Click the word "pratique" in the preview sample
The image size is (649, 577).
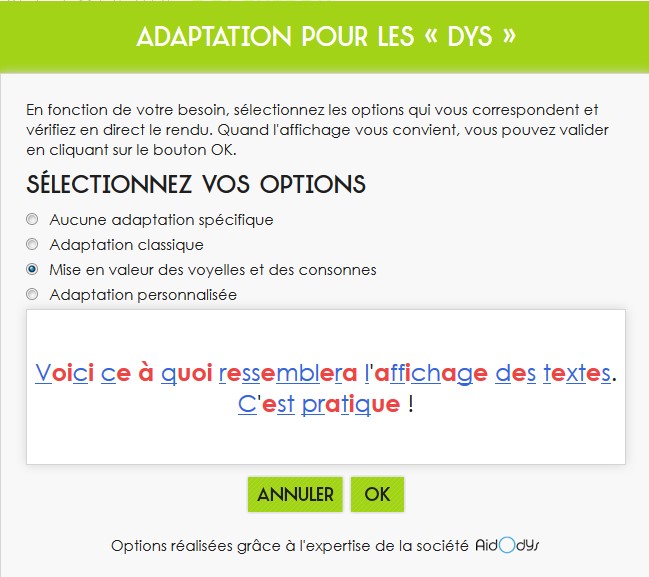(351, 405)
